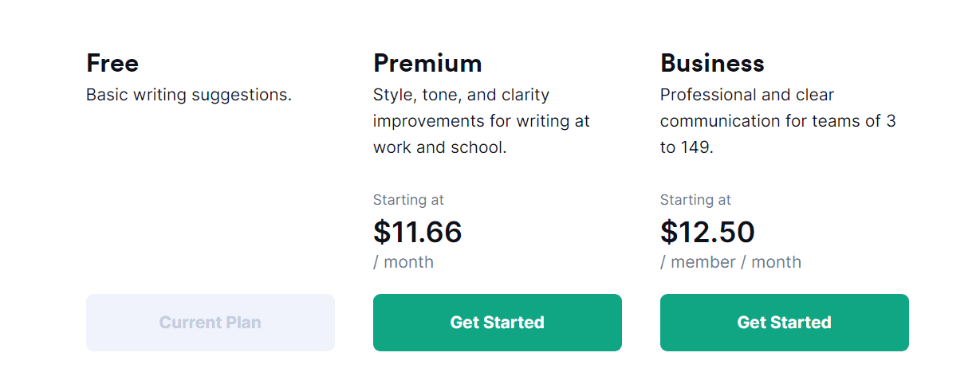Click 'Starting at' label above $11.66
The height and width of the screenshot is (380, 980).
408,200
